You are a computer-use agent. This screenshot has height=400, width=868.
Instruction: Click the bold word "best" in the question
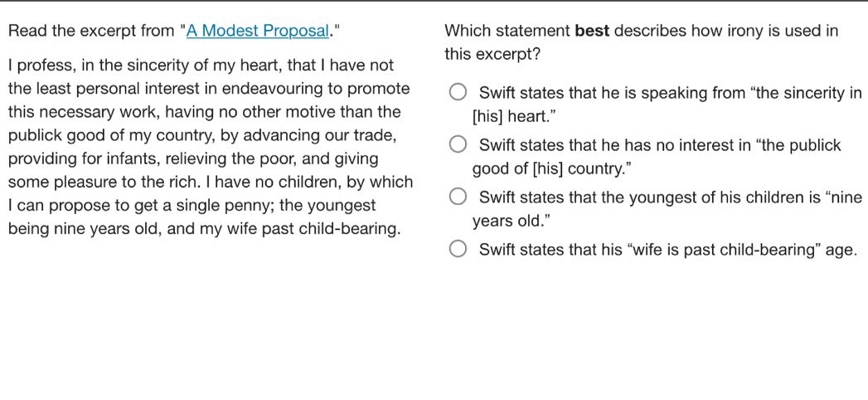point(592,31)
